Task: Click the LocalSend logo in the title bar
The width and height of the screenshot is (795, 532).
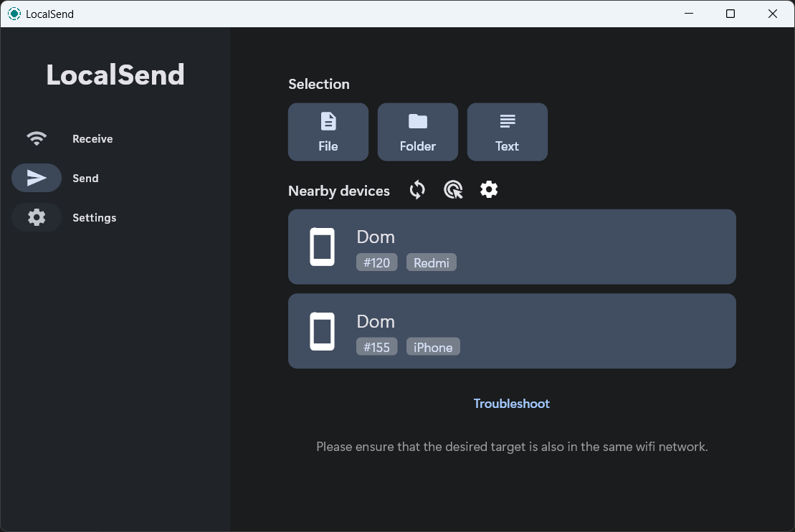Action: tap(14, 14)
